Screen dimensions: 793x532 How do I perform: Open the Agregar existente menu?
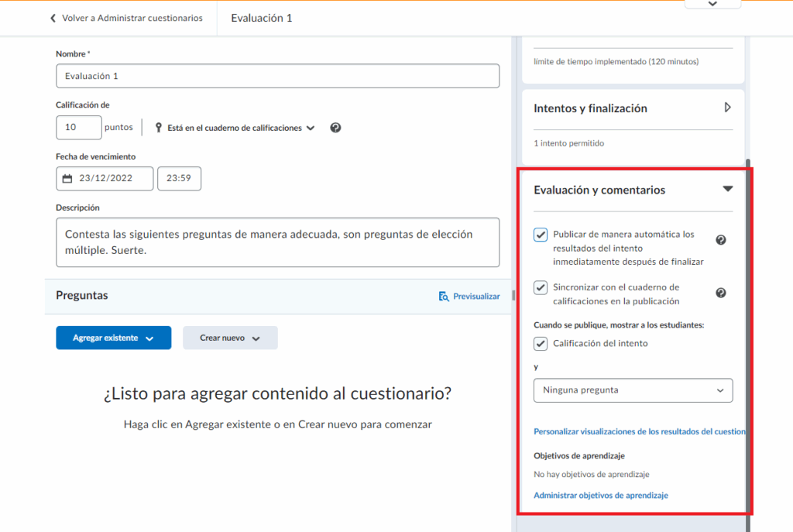[113, 338]
